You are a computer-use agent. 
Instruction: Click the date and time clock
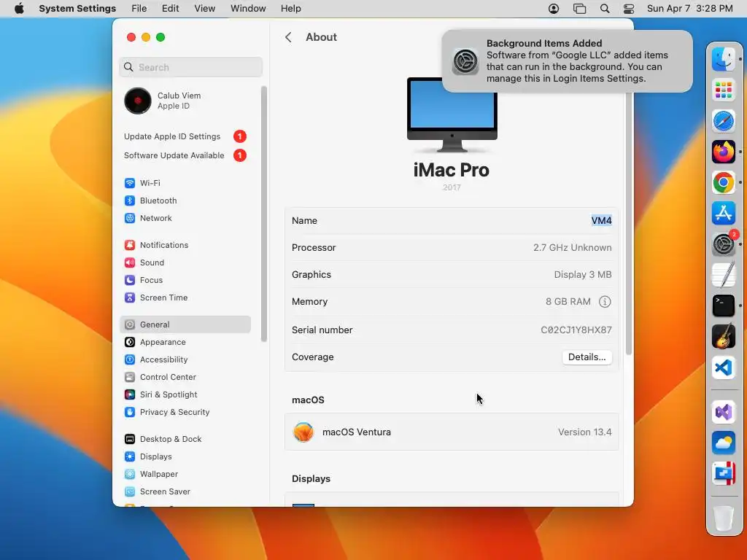(x=689, y=9)
